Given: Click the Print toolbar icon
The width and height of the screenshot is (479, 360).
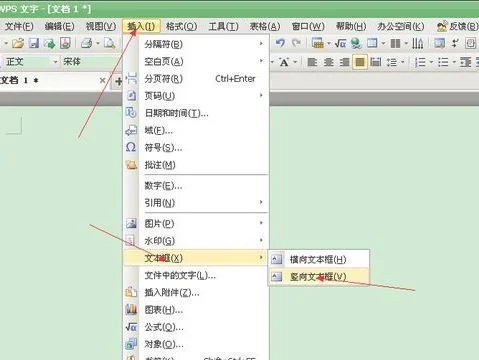Looking at the screenshot, I should (x=87, y=43).
